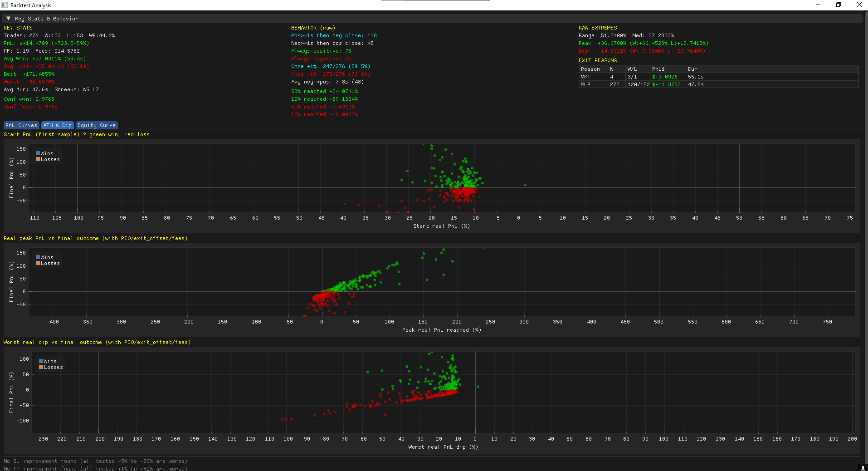This screenshot has width=868, height=471.
Task: Click the Wins legend icon in the peak PnL chart
Action: pos(38,257)
